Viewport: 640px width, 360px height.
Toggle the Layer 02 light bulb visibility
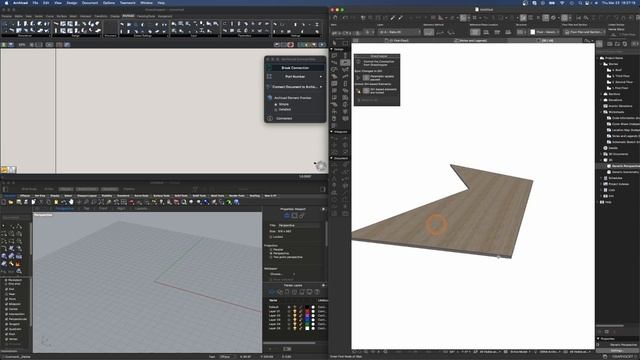click(x=295, y=316)
